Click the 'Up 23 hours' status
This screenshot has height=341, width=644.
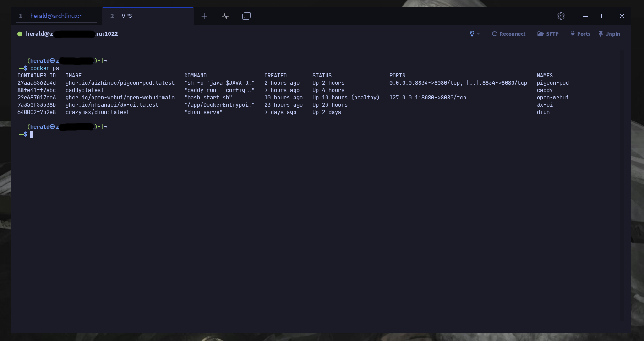(330, 105)
